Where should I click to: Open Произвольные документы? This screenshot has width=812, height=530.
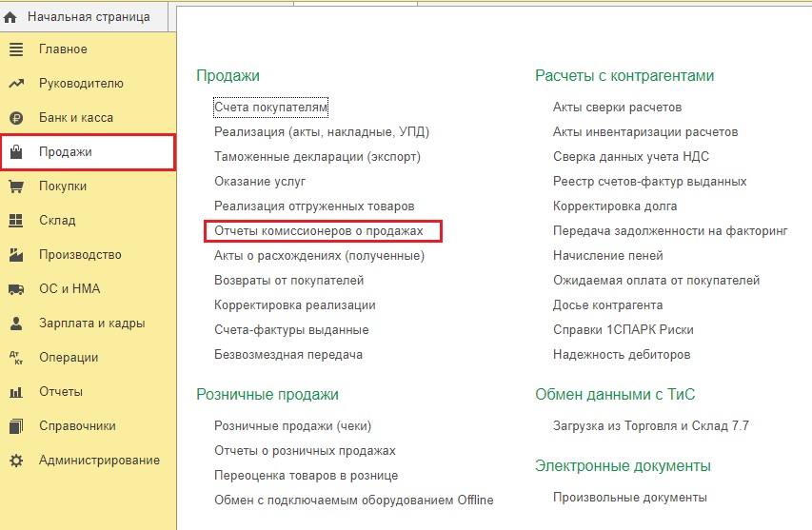630,498
